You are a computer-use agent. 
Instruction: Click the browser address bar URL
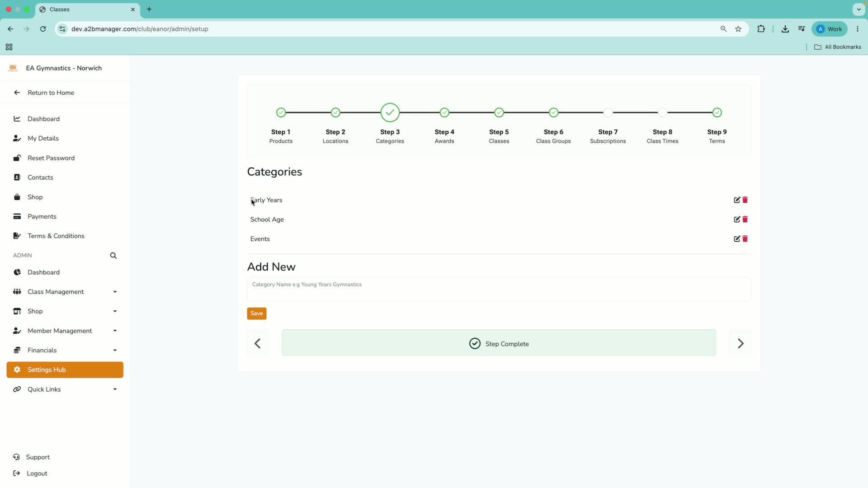pyautogui.click(x=140, y=29)
